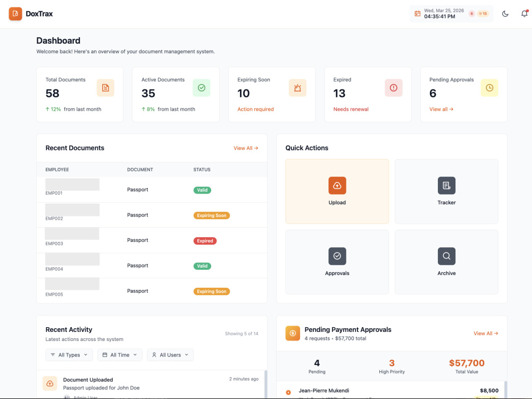The image size is (532, 399).
Task: Click the Active Documents value 35
Action: (148, 93)
